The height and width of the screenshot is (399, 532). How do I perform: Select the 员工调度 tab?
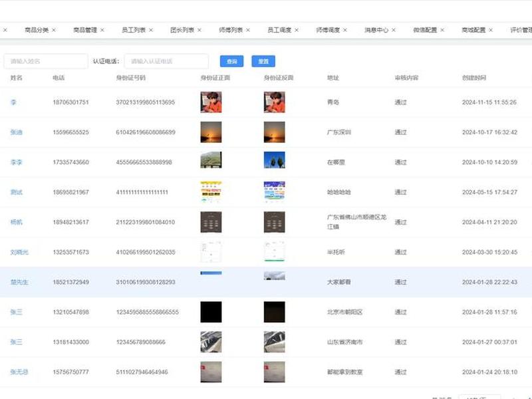coord(279,30)
